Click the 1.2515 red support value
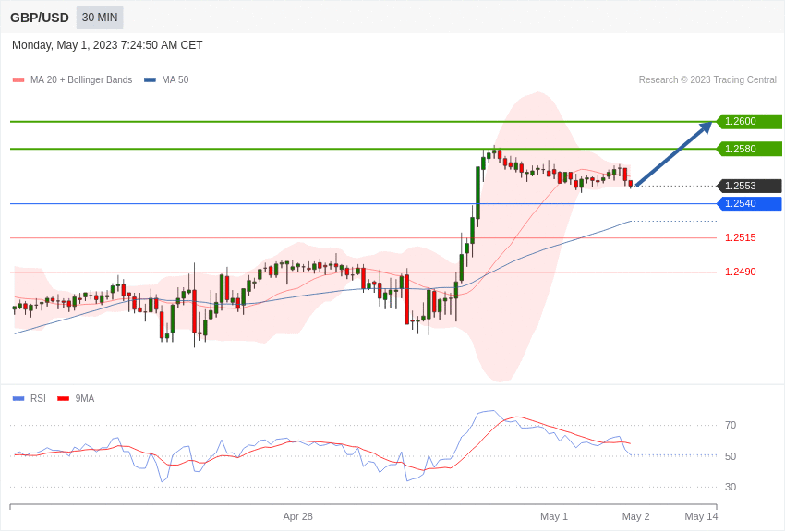 (741, 237)
